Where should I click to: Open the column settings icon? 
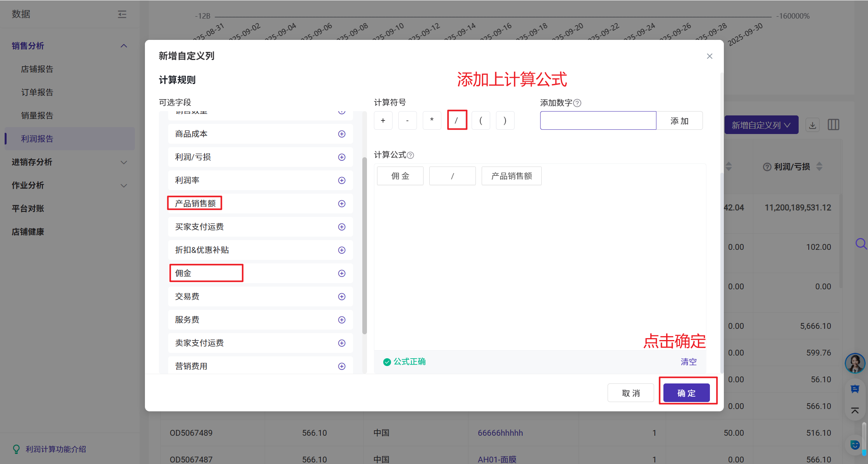coord(833,125)
